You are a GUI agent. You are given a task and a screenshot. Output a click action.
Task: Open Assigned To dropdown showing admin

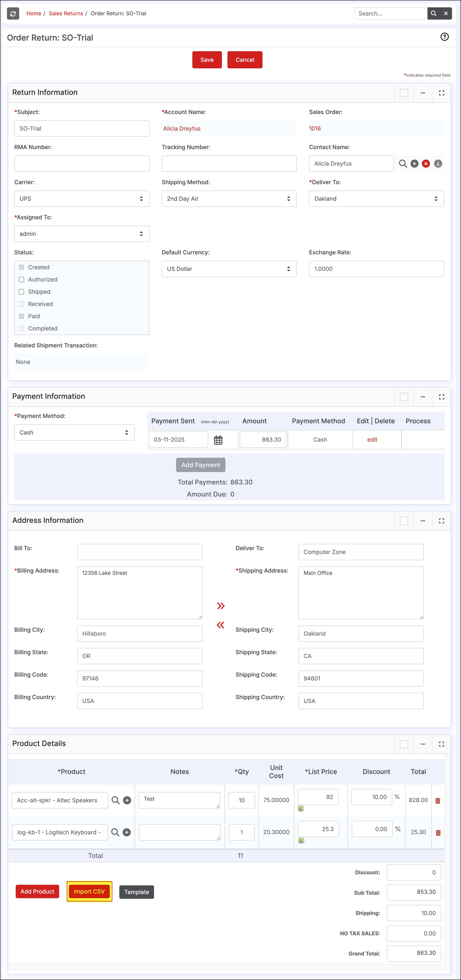[x=82, y=234]
